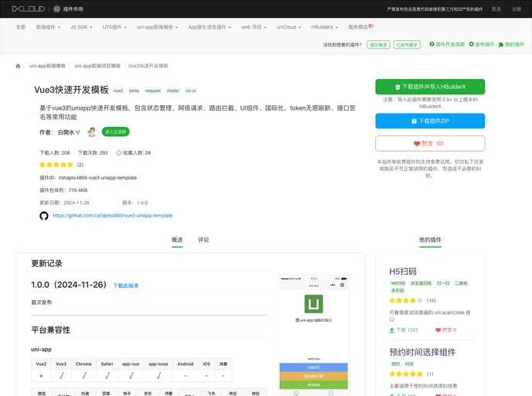
Task: Click the 已发布需求 button
Action: (x=407, y=45)
